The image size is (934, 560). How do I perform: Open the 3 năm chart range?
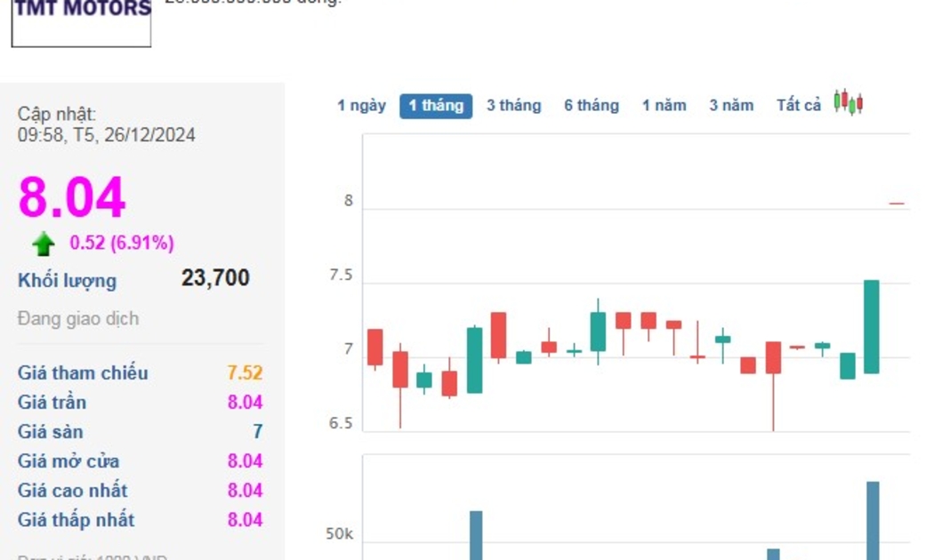(731, 106)
